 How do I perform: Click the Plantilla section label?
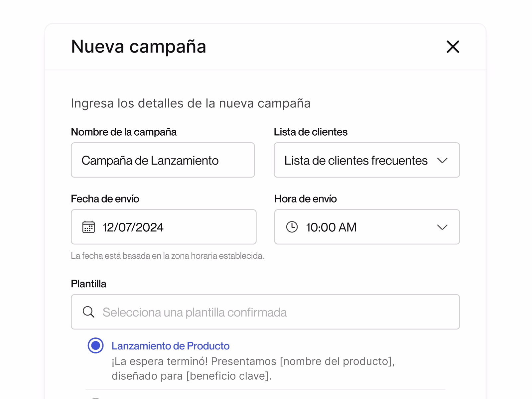click(x=88, y=284)
